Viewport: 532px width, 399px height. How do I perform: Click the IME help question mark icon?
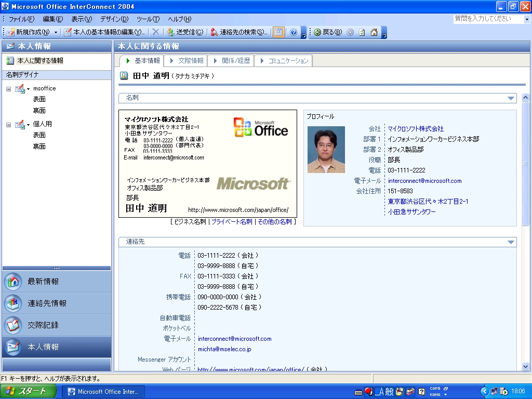point(422,392)
